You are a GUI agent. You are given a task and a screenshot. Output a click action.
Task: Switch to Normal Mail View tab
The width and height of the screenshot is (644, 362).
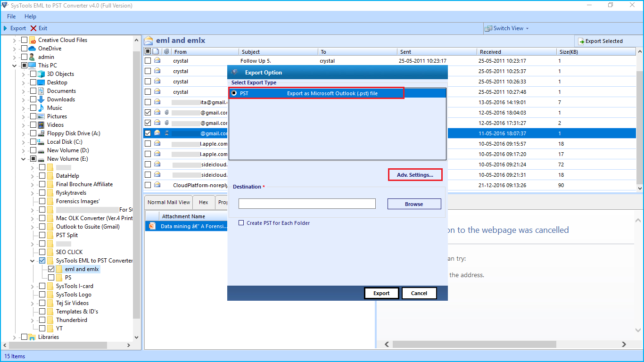(169, 202)
